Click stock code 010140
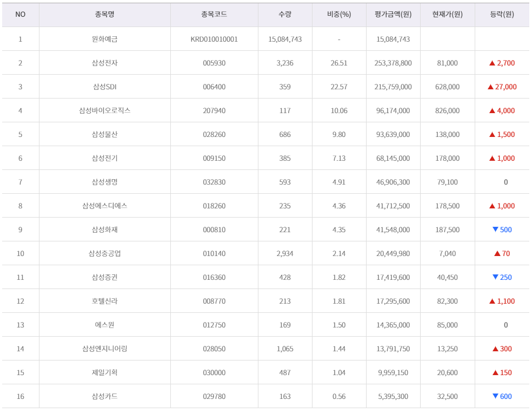532x413 pixels. (x=214, y=253)
